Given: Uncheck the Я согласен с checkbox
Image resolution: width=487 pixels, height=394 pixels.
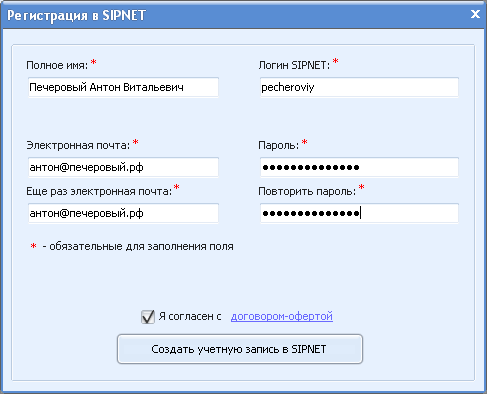Looking at the screenshot, I should coord(148,317).
